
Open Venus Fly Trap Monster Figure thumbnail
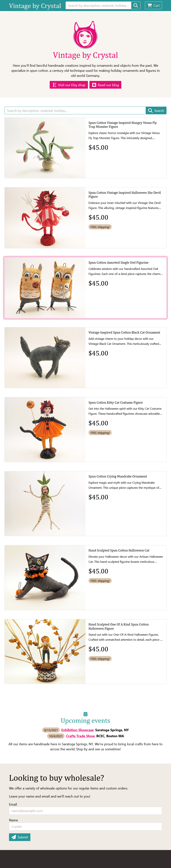[45, 148]
